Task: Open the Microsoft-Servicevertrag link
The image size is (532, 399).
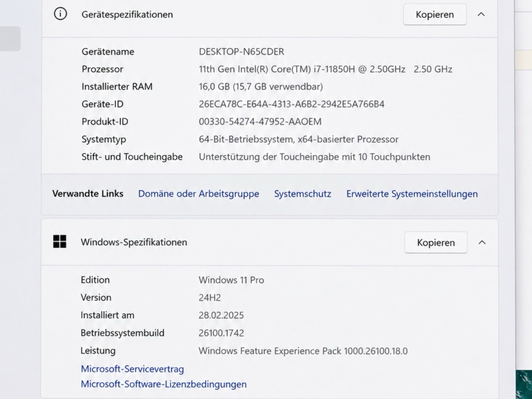Action: pyautogui.click(x=132, y=369)
